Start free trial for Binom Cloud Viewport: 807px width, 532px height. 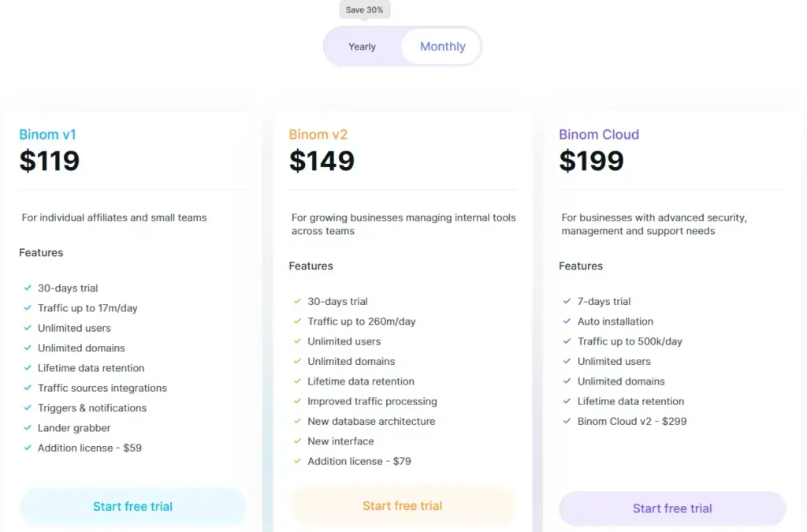(x=671, y=508)
